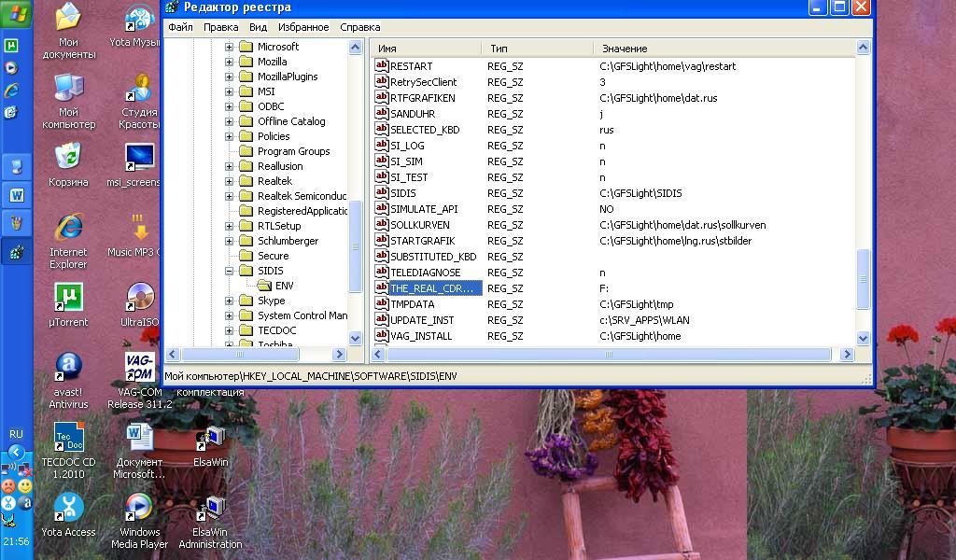
Task: Collapse the SIDIS registry key
Action: (230, 271)
